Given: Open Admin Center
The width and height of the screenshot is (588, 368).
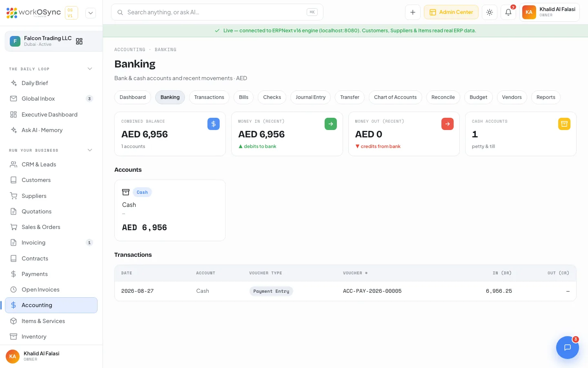Looking at the screenshot, I should coord(451,12).
